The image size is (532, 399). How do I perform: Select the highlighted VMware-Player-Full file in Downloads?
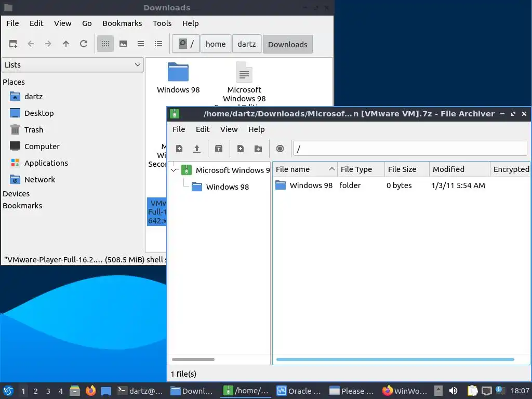pos(157,212)
